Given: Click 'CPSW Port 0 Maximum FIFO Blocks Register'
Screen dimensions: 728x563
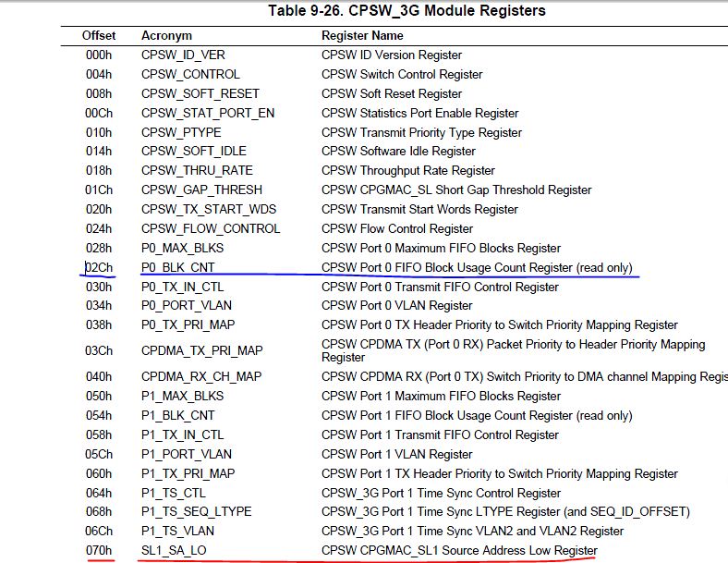Looking at the screenshot, I should (441, 249).
